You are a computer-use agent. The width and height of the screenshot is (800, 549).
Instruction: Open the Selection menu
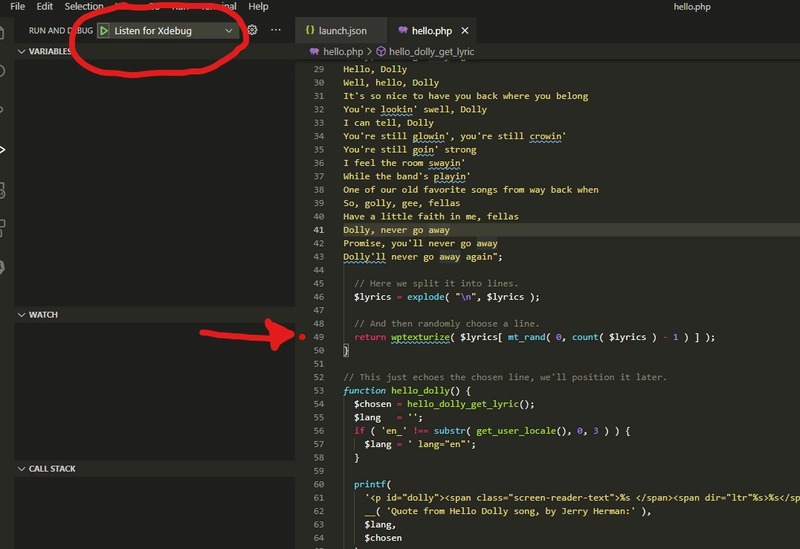(x=84, y=6)
